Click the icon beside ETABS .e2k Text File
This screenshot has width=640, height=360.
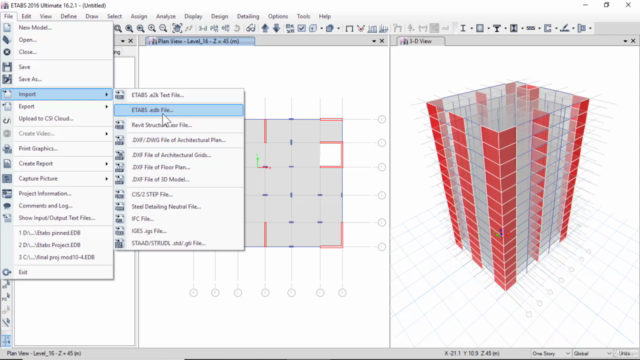pyautogui.click(x=120, y=95)
